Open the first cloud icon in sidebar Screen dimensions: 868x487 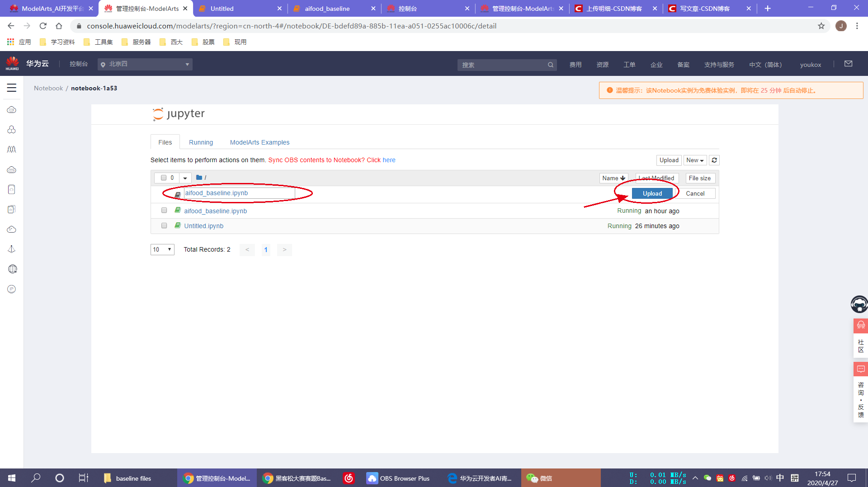tap(12, 110)
